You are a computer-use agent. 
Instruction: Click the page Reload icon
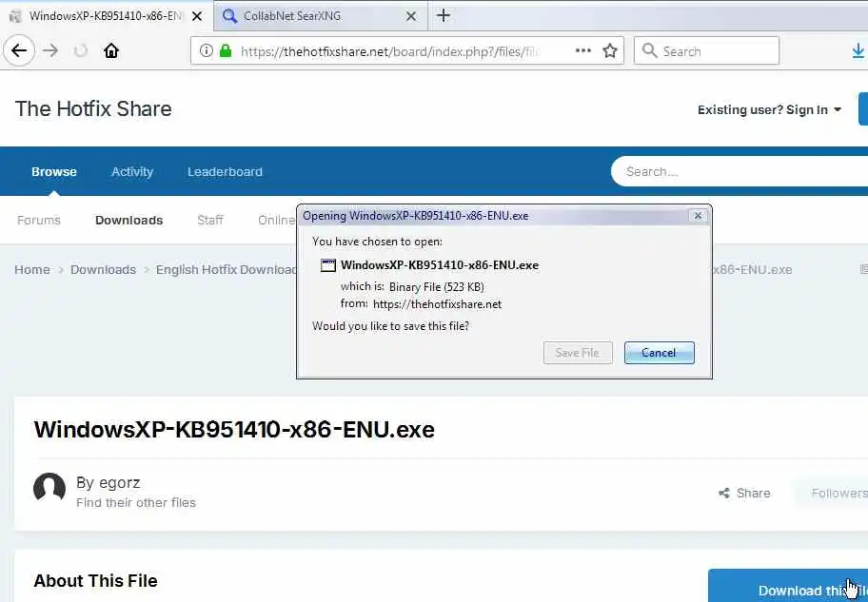pyautogui.click(x=81, y=51)
